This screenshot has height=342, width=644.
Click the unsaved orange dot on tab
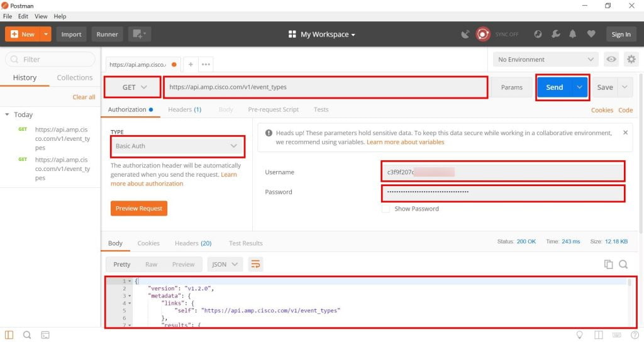174,65
